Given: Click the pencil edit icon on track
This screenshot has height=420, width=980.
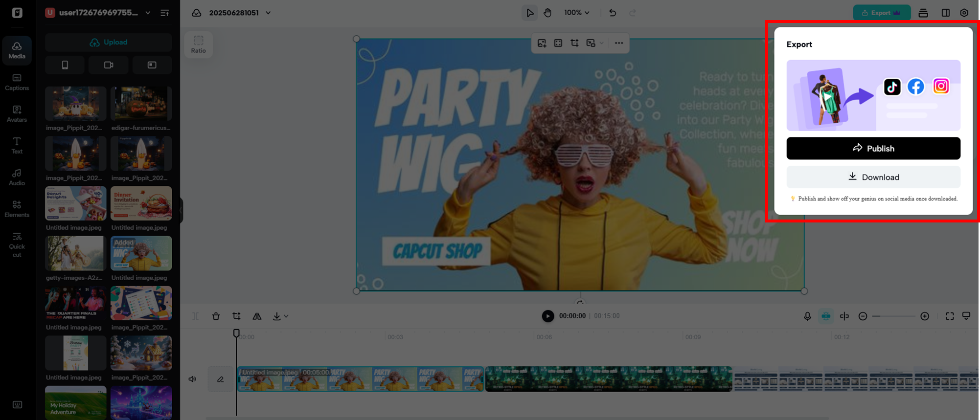Looking at the screenshot, I should point(221,379).
